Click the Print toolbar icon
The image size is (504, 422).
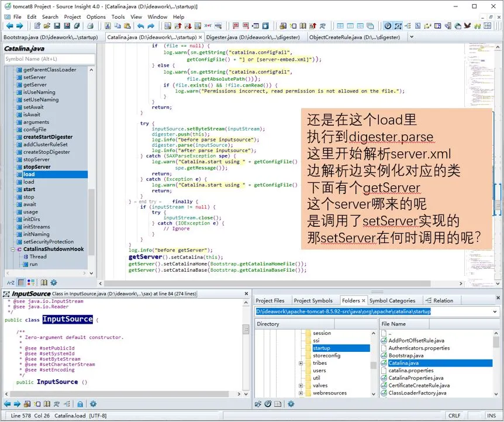pos(90,26)
